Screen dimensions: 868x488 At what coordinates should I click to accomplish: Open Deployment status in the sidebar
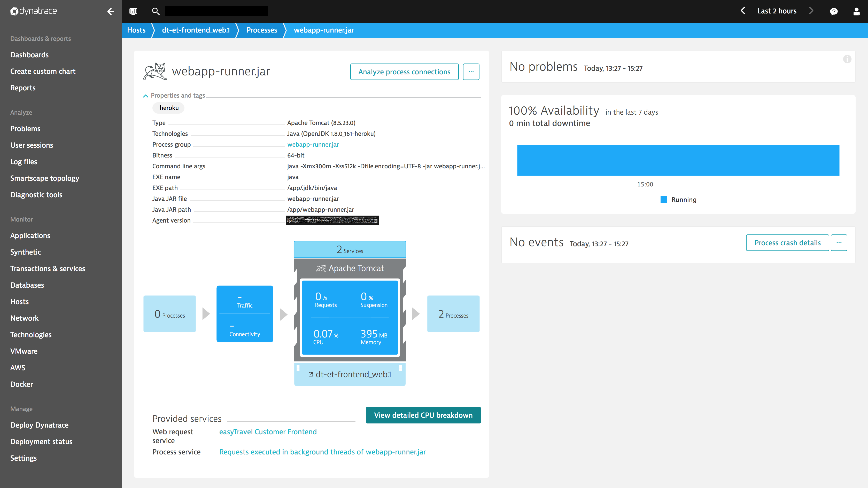click(x=41, y=441)
